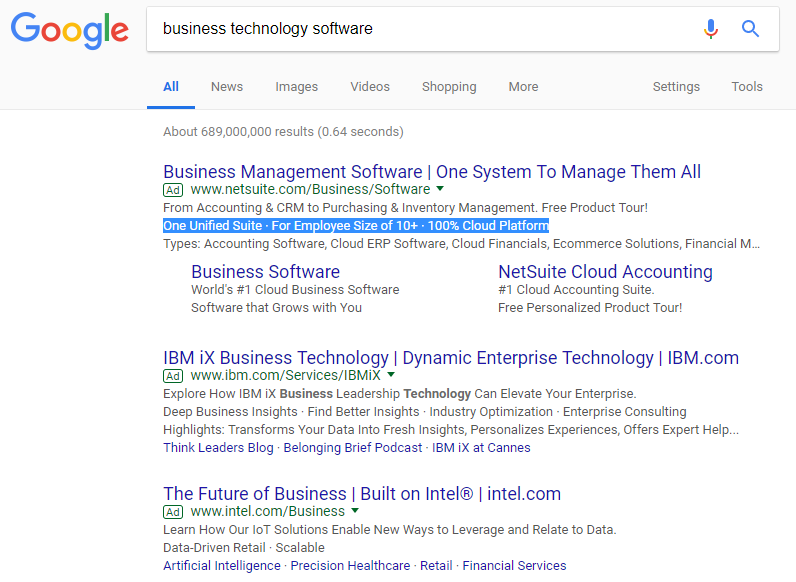Expand the netsuite.com URL dropdown arrow
The image size is (796, 582).
(440, 189)
